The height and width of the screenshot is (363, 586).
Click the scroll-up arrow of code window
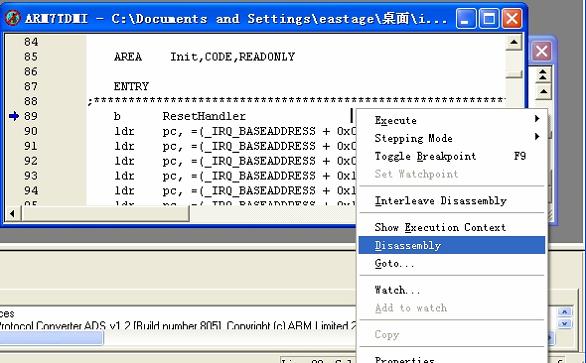(x=514, y=43)
